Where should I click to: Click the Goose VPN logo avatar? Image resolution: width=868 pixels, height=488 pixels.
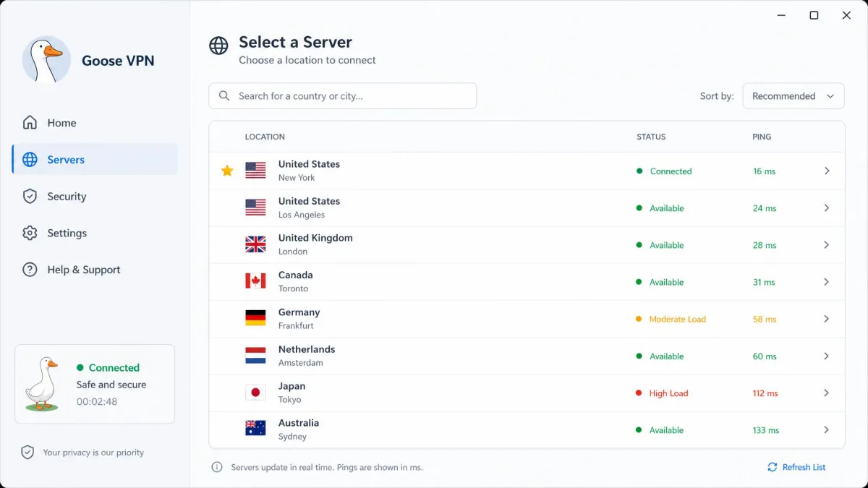(x=47, y=60)
